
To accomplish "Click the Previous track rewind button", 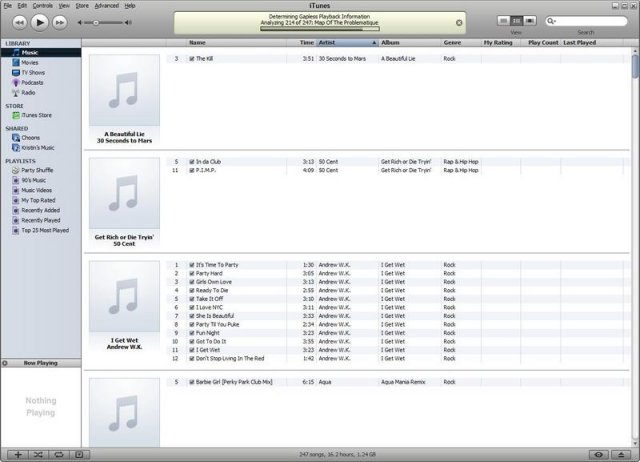I will (x=19, y=22).
